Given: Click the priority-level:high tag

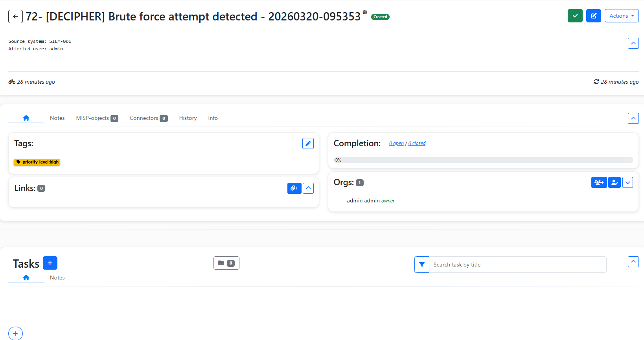Looking at the screenshot, I should [x=37, y=162].
